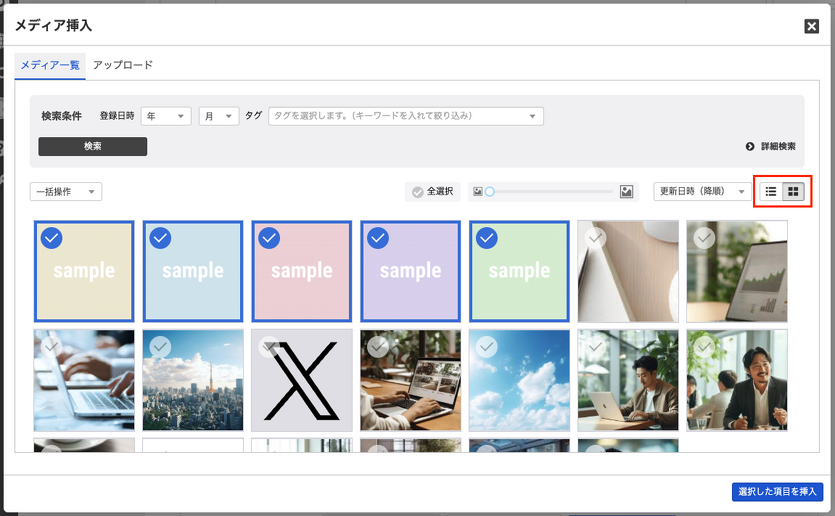This screenshot has width=835, height=516.
Task: Switch to grid thumbnail view
Action: 793,191
